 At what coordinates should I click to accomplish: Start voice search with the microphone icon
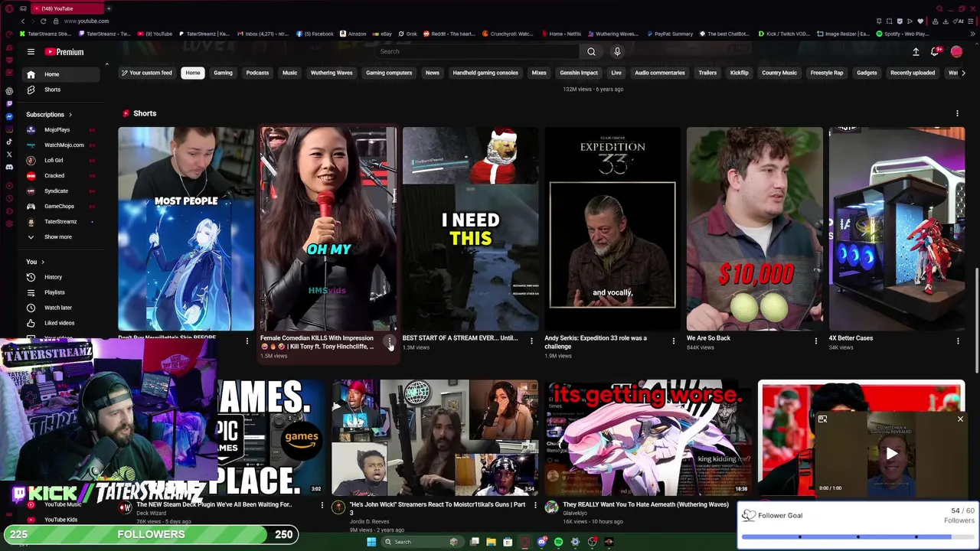(x=617, y=51)
